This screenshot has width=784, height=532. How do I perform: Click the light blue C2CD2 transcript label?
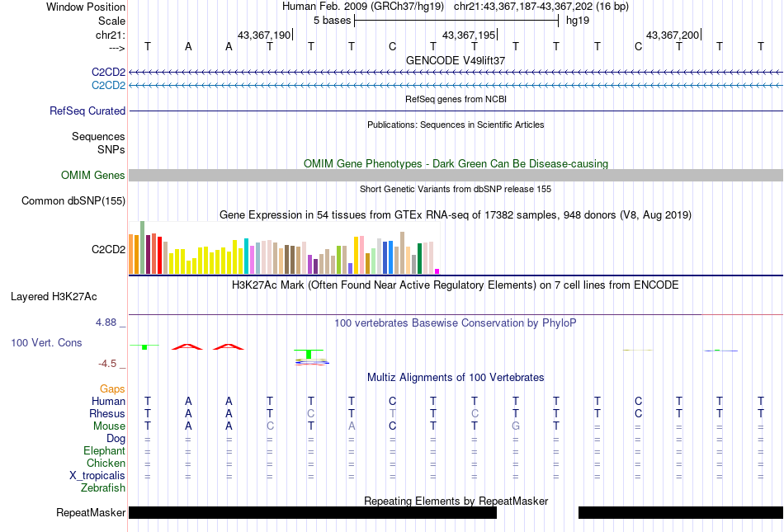click(x=108, y=86)
